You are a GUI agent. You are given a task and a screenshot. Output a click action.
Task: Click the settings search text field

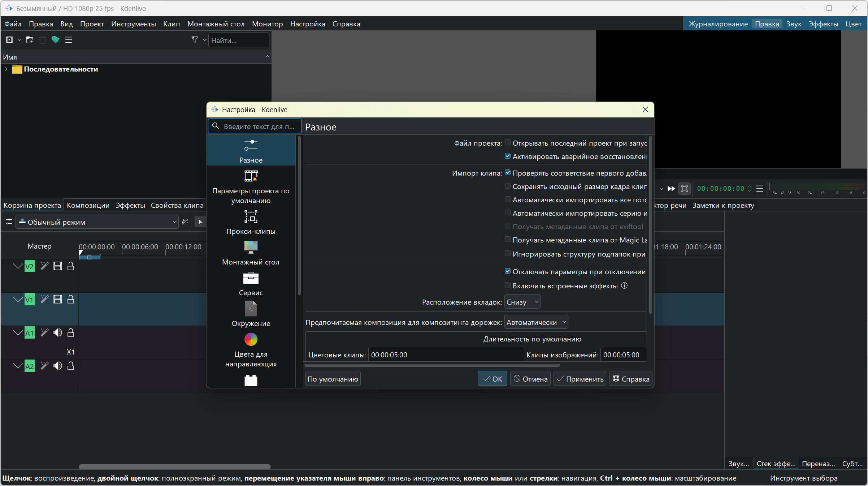coord(255,126)
